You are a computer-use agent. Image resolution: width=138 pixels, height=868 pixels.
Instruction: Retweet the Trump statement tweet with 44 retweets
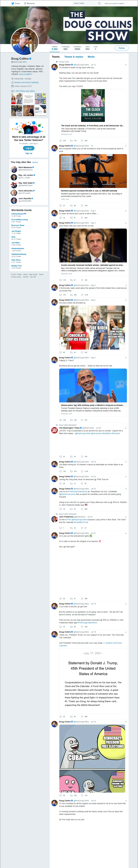[x=71, y=717]
